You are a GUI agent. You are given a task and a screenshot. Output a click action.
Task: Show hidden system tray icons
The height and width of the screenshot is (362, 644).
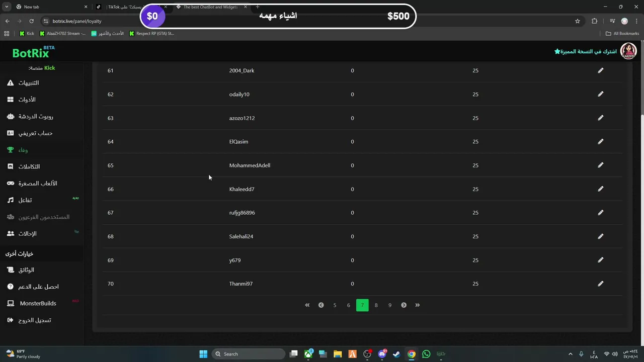coord(570,354)
